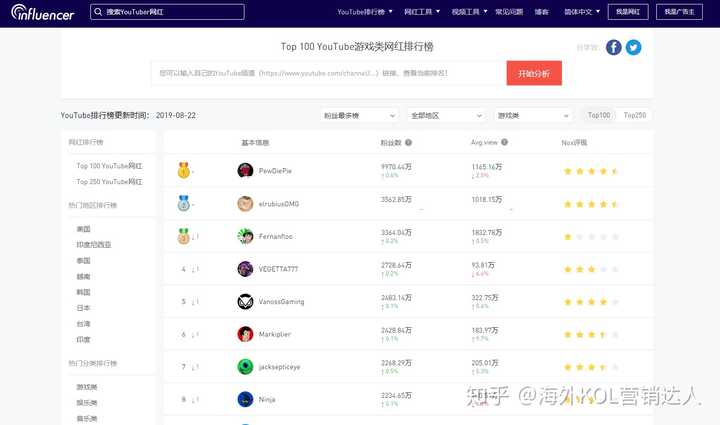720x425 pixels.
Task: Share on Facebook icon
Action: 613,47
